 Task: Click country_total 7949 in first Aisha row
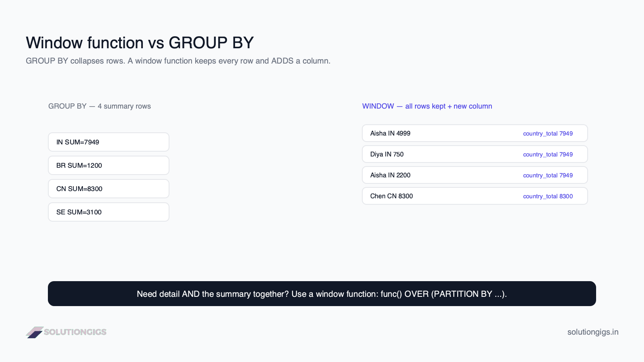tap(548, 134)
